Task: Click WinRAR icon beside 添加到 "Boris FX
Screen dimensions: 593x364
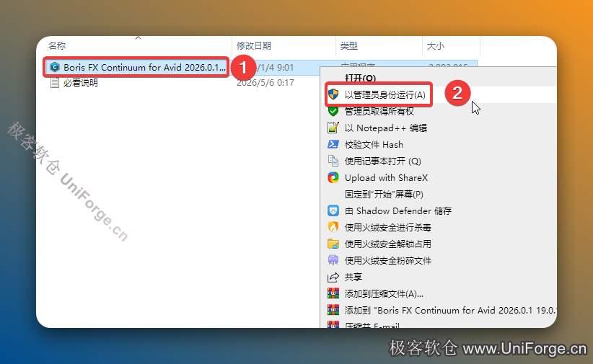Action: (333, 310)
